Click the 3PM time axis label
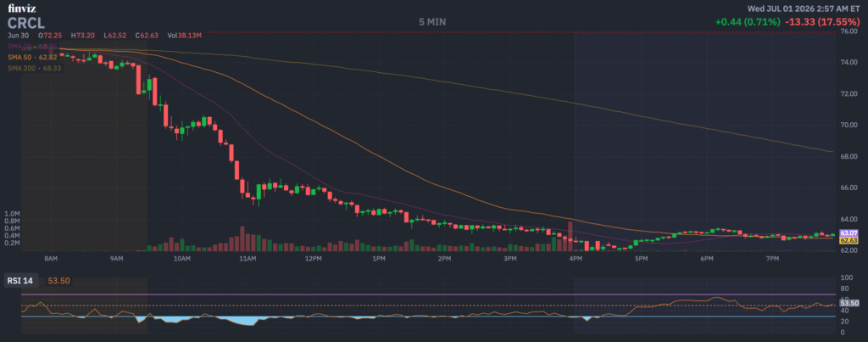 click(x=509, y=259)
